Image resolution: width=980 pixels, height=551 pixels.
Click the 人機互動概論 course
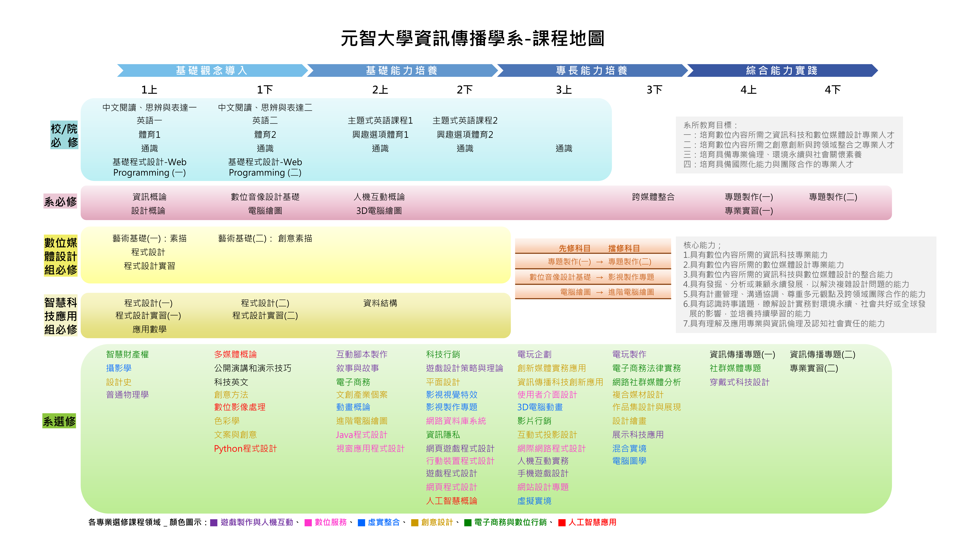coord(379,197)
